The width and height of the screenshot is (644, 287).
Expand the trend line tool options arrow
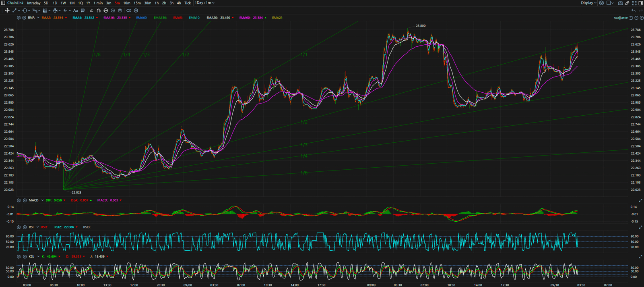tap(18, 10)
